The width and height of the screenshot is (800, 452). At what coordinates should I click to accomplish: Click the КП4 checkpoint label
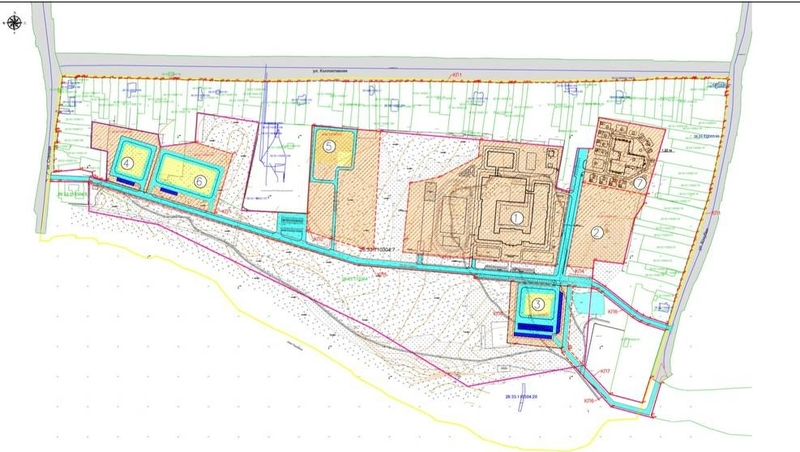578,271
